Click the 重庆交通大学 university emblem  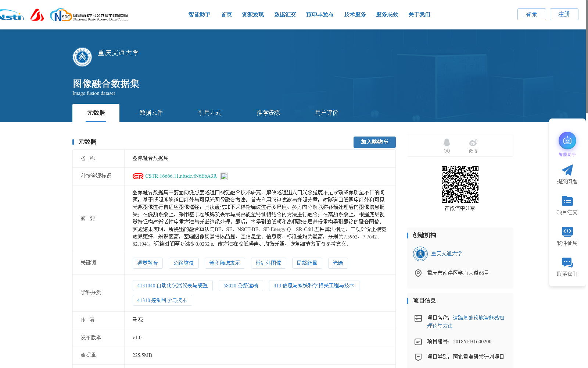pyautogui.click(x=82, y=57)
